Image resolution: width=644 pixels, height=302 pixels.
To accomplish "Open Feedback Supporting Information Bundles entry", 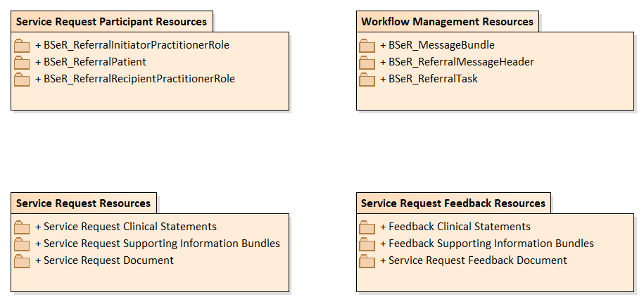I will [x=487, y=244].
